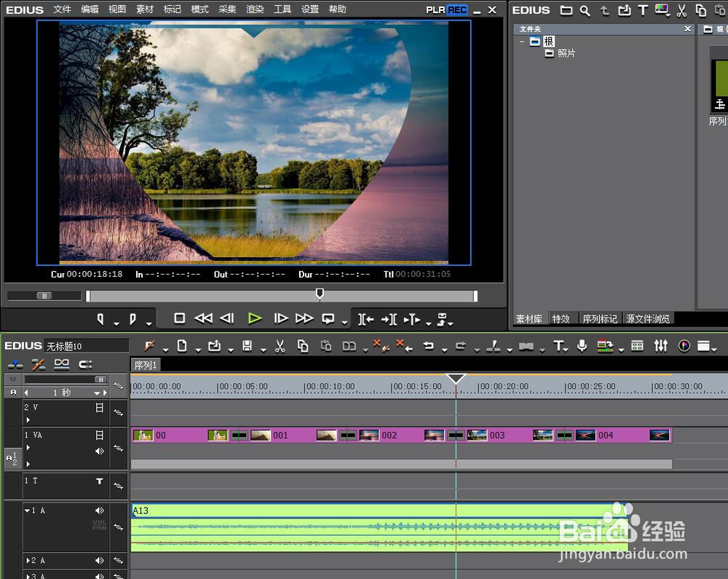
Task: Toggle video visibility on the 1 VA track
Action: tap(99, 435)
